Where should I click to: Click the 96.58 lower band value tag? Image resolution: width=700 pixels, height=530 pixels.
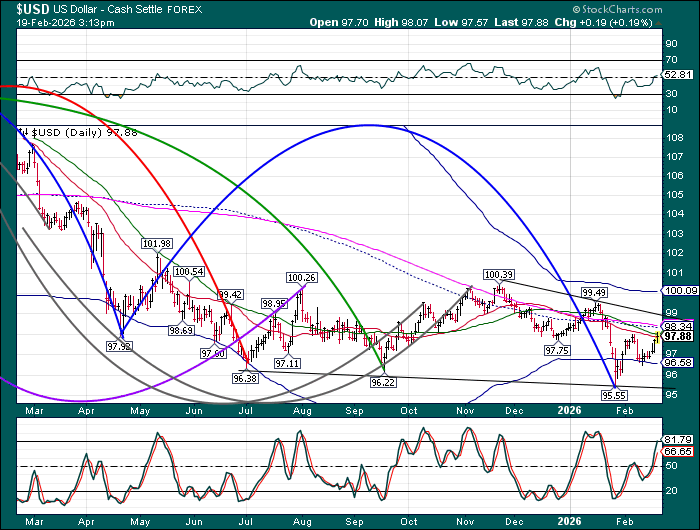click(x=678, y=362)
